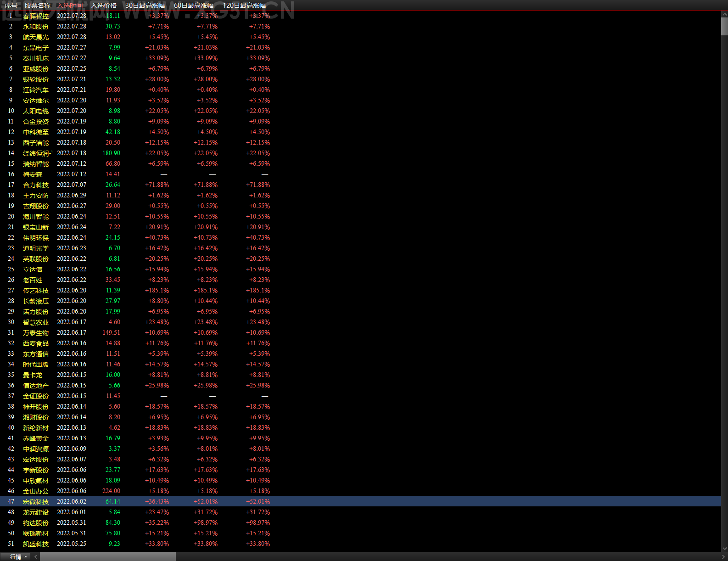Select stock 诺力股份
This screenshot has height=561, width=728.
point(36,312)
